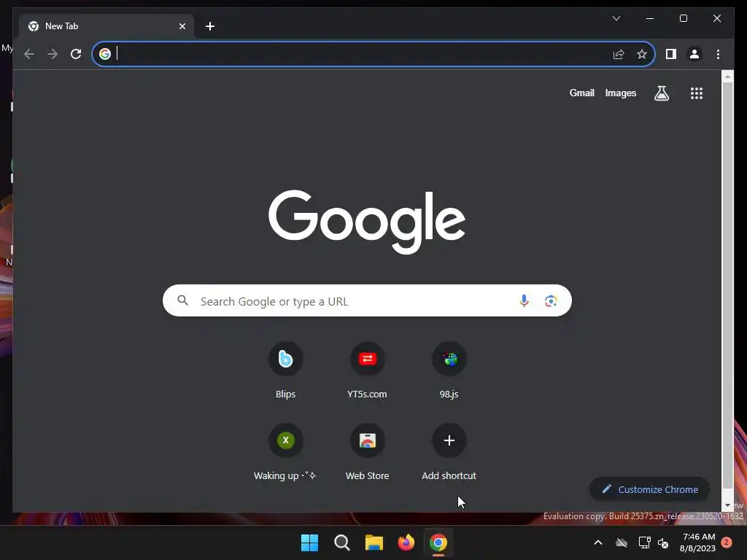Click the forward navigation arrow
Image resolution: width=747 pixels, height=560 pixels.
pos(53,54)
